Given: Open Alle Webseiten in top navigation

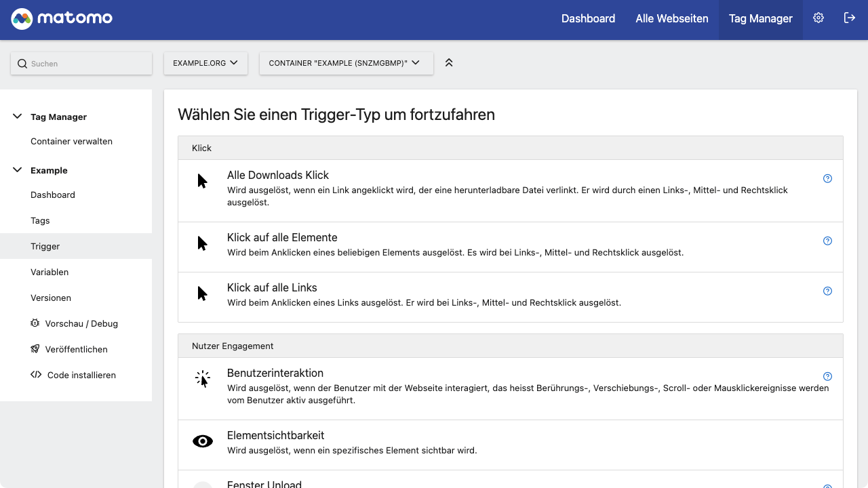Looking at the screenshot, I should click(x=672, y=19).
